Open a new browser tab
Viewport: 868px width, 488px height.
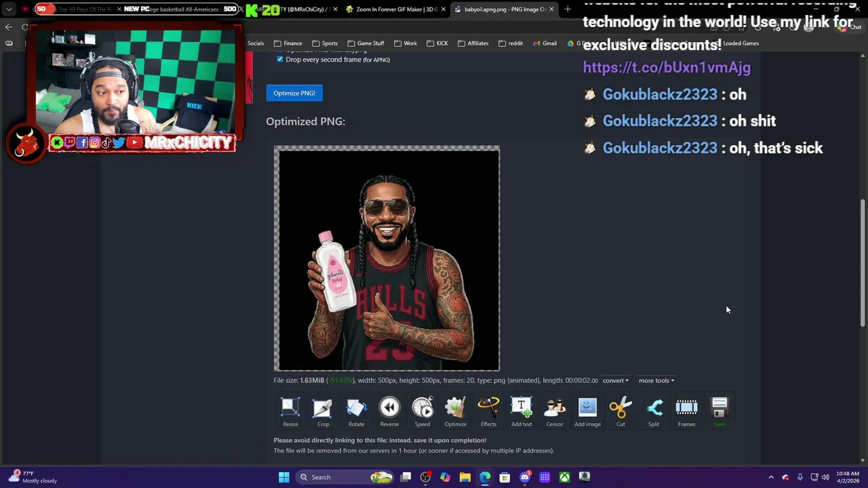point(568,9)
